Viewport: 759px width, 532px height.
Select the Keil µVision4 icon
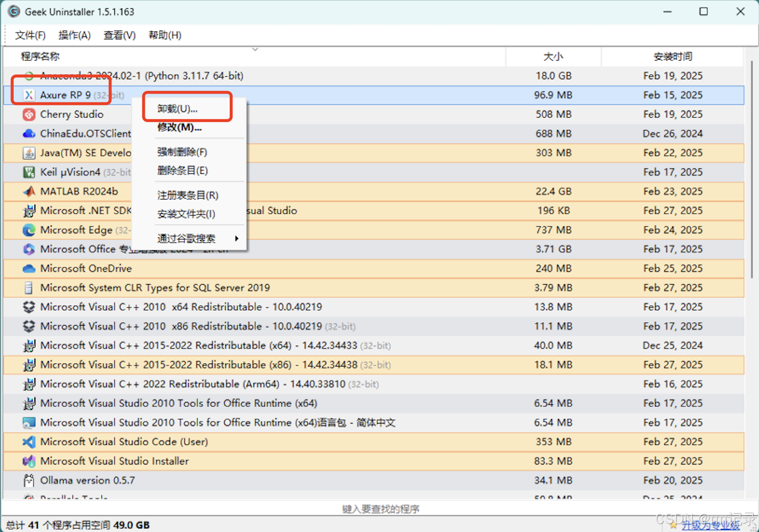[x=29, y=172]
